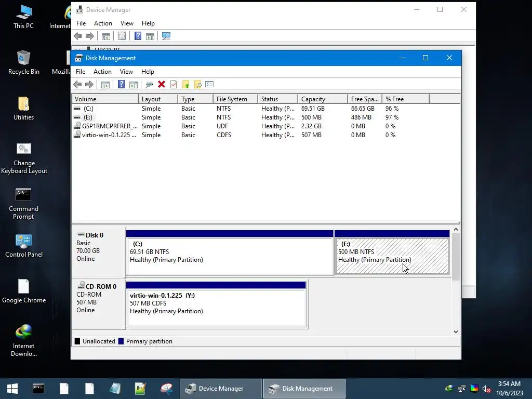
Task: Click the CD-ROM 0 label panel
Action: pyautogui.click(x=98, y=303)
